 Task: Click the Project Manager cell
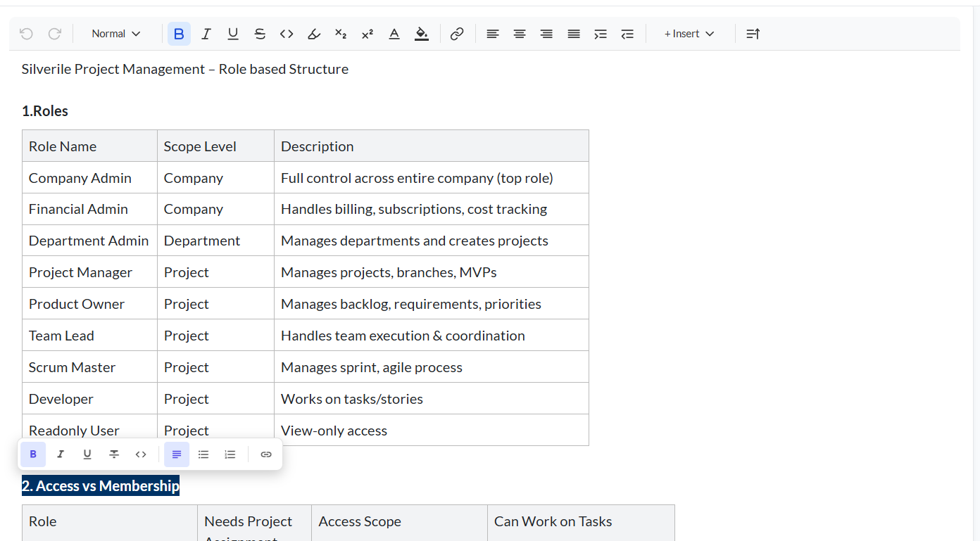pyautogui.click(x=89, y=272)
